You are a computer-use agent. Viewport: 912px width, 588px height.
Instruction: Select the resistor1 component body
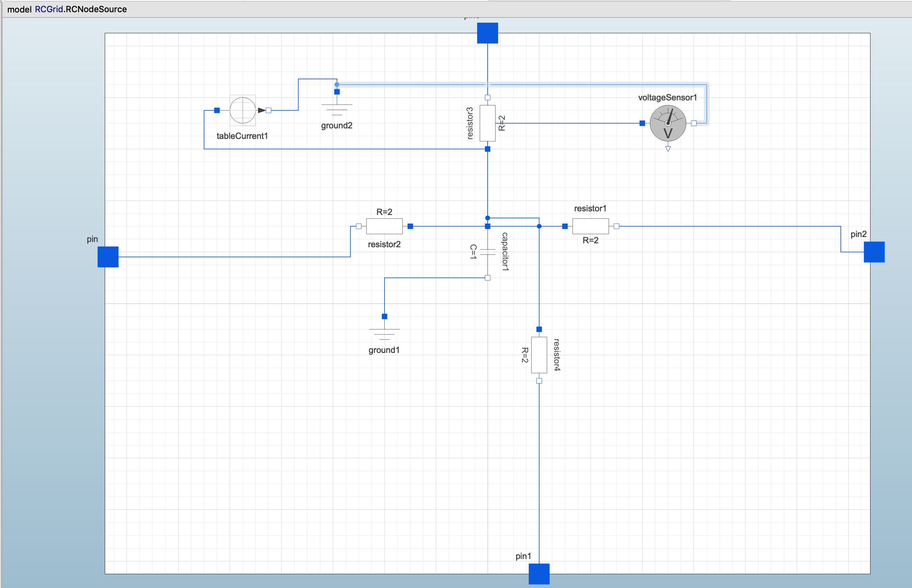[x=591, y=227]
